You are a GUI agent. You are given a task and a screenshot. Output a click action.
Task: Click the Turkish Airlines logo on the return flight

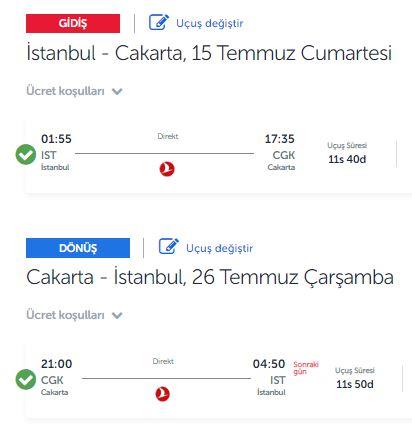point(163,394)
